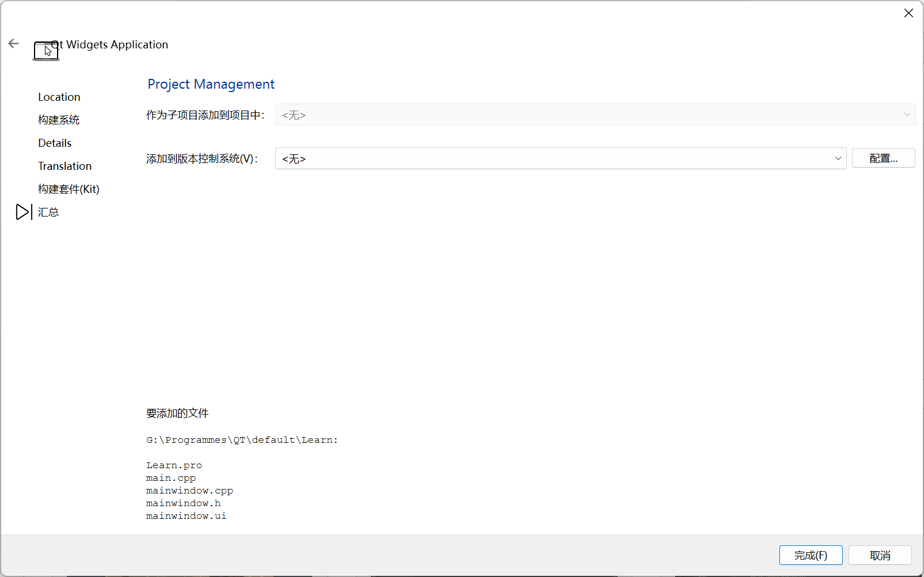This screenshot has height=577, width=924.
Task: Cancel the wizard with 取消
Action: click(880, 555)
